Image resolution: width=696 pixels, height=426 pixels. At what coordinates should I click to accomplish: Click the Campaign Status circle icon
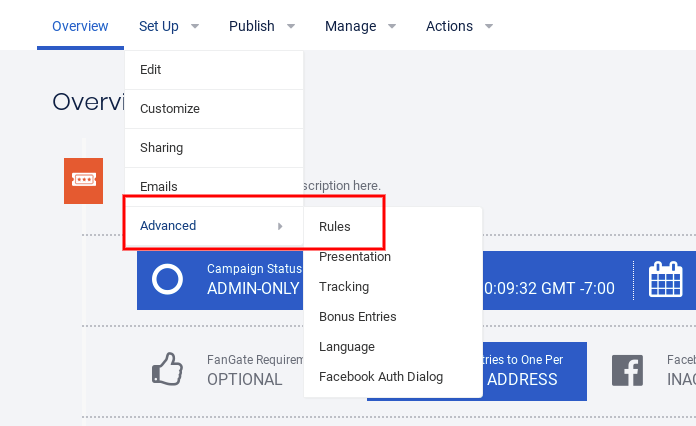click(x=167, y=280)
